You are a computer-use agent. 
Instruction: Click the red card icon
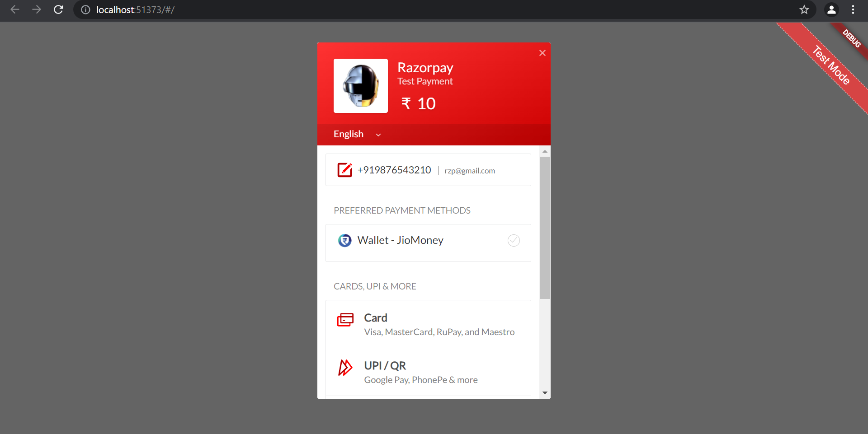click(x=345, y=320)
